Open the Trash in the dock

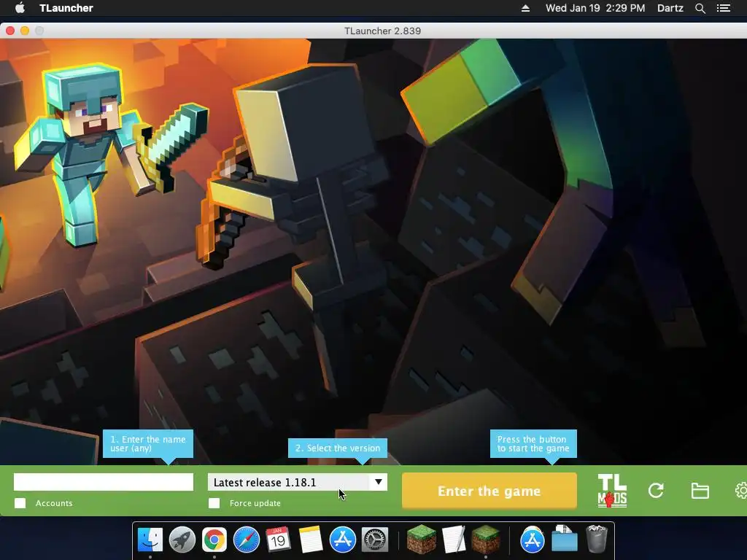[x=597, y=539]
